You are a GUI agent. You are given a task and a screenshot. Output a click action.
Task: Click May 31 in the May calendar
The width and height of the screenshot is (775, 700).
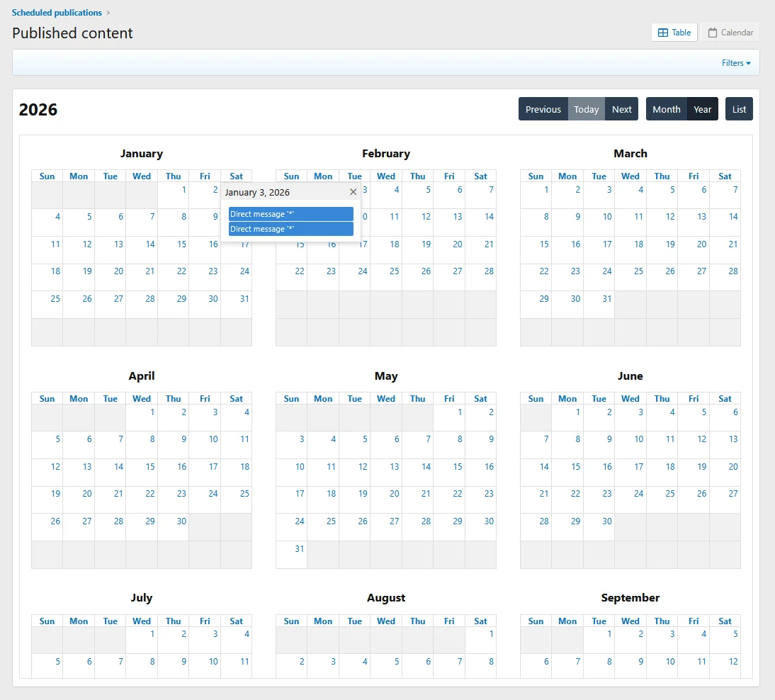[x=300, y=548]
